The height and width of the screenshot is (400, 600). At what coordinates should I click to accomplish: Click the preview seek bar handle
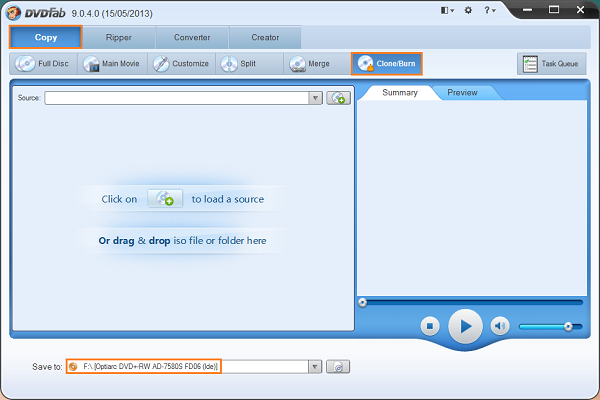[x=362, y=303]
